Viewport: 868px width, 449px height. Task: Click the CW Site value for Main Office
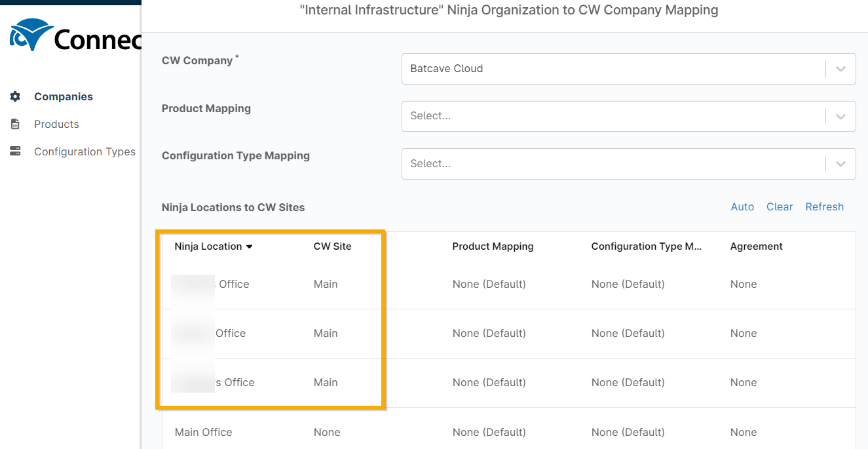coord(326,432)
